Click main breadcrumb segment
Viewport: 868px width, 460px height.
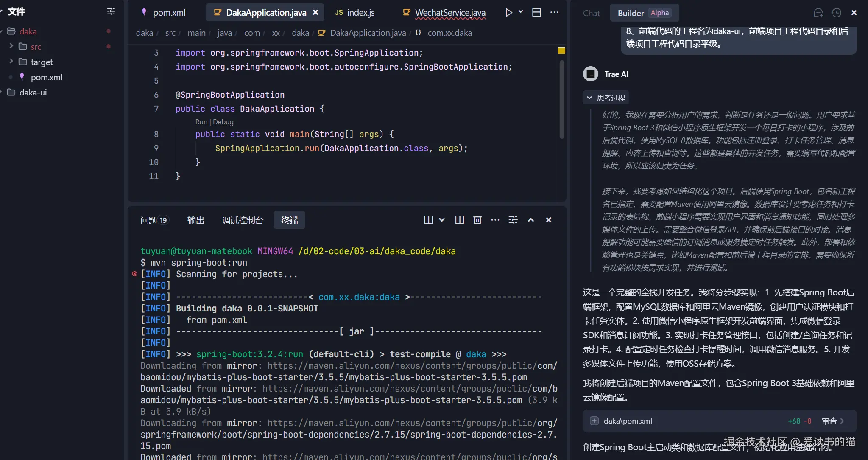(x=196, y=33)
